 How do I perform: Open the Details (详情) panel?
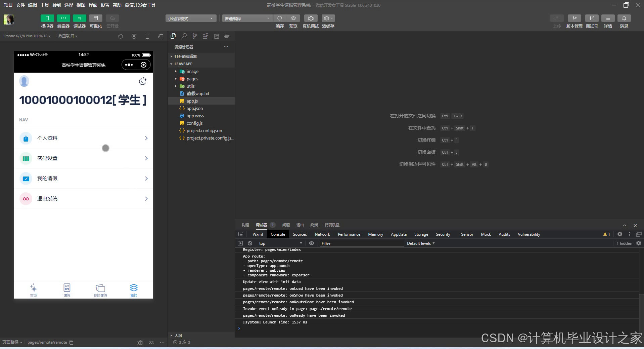point(608,18)
